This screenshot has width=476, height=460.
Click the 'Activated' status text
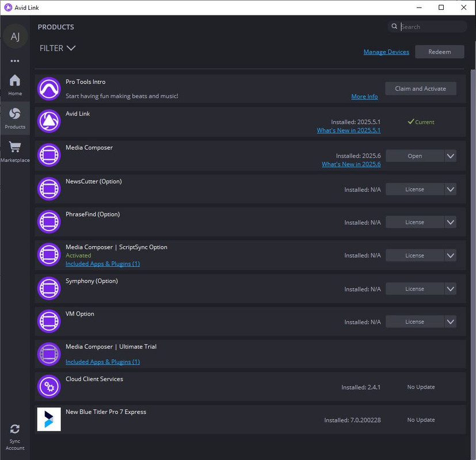coord(78,255)
